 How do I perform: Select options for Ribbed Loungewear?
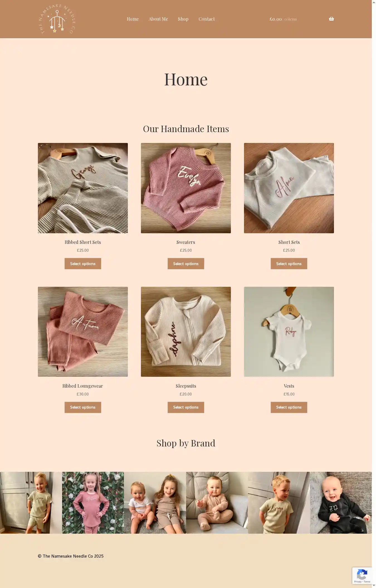[83, 407]
